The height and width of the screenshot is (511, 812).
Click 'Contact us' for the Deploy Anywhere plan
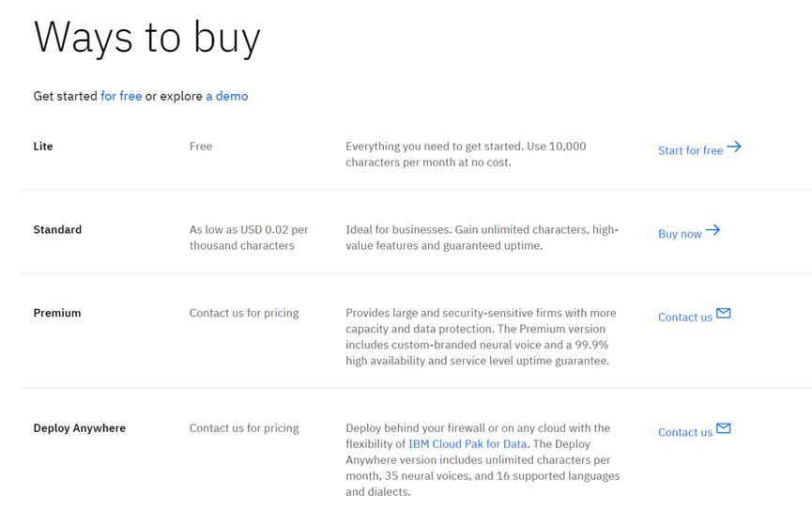click(685, 433)
